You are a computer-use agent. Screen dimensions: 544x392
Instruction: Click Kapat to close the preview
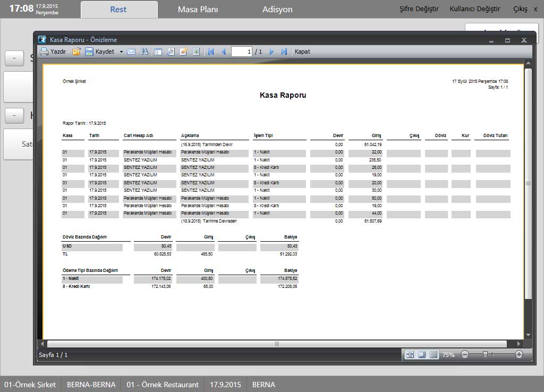coord(302,52)
